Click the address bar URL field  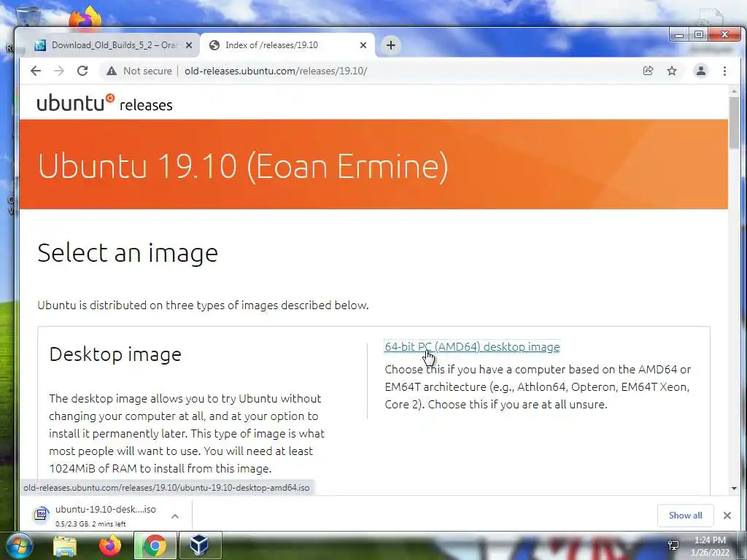point(276,71)
